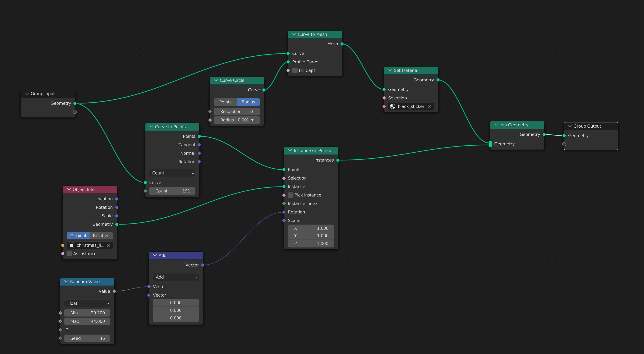The width and height of the screenshot is (644, 354).
Task: Click the Scale X 1.000 field
Action: pyautogui.click(x=311, y=228)
